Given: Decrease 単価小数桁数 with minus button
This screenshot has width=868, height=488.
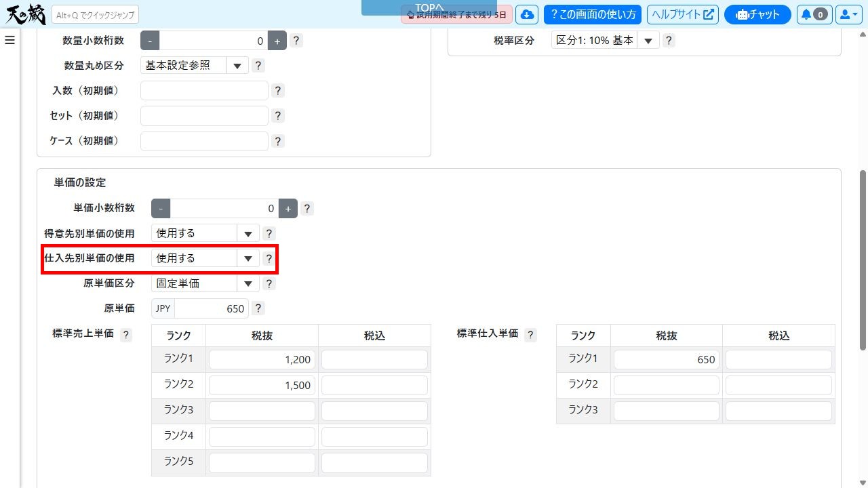Looking at the screenshot, I should pos(161,208).
